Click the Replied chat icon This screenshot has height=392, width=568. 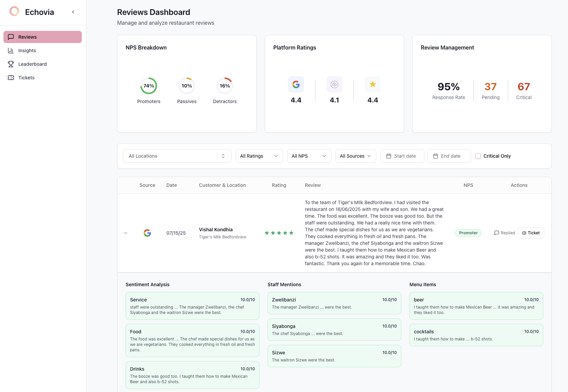click(x=497, y=233)
